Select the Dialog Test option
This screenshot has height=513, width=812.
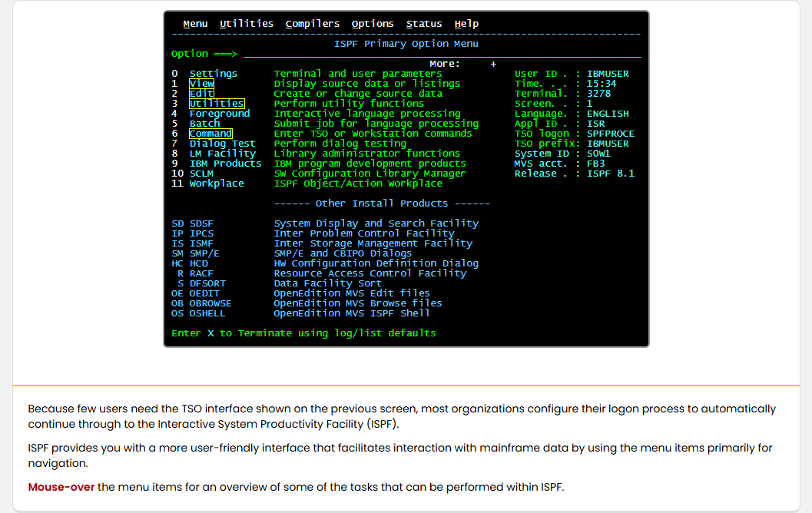tap(222, 144)
